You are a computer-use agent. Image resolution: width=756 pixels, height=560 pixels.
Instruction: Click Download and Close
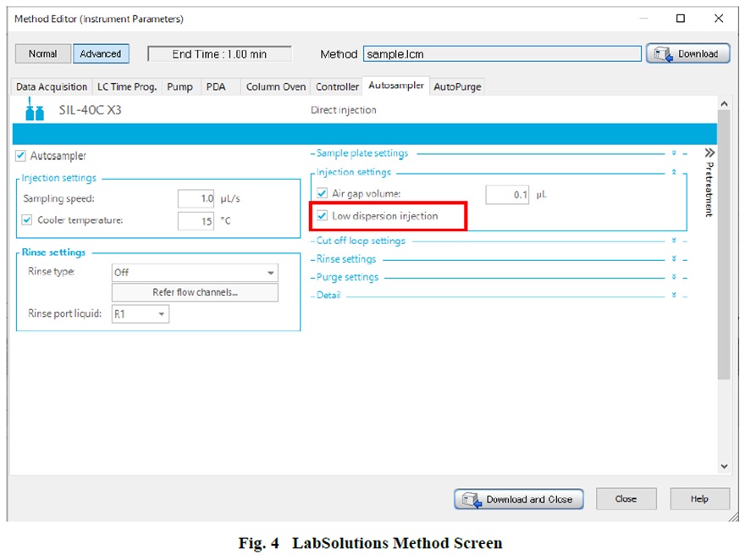[519, 499]
